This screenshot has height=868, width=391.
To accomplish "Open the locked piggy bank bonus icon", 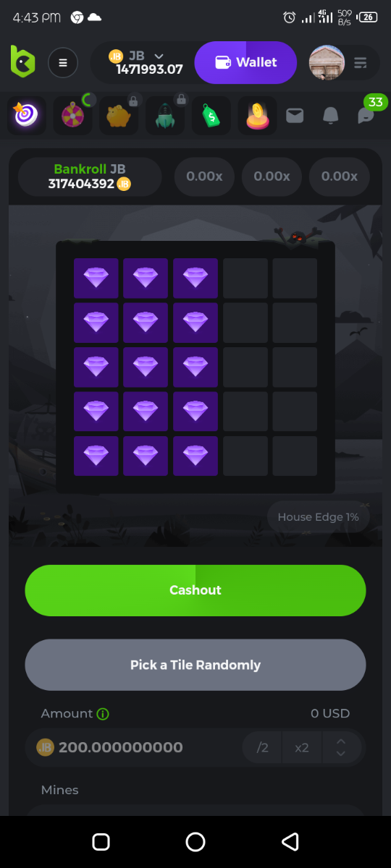I will coord(118,116).
